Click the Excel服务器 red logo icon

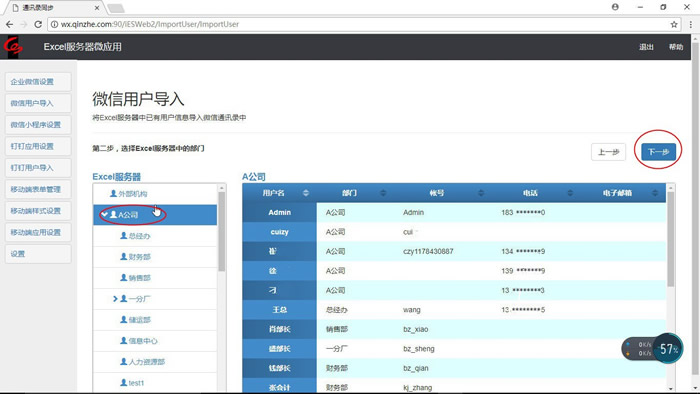(12, 46)
